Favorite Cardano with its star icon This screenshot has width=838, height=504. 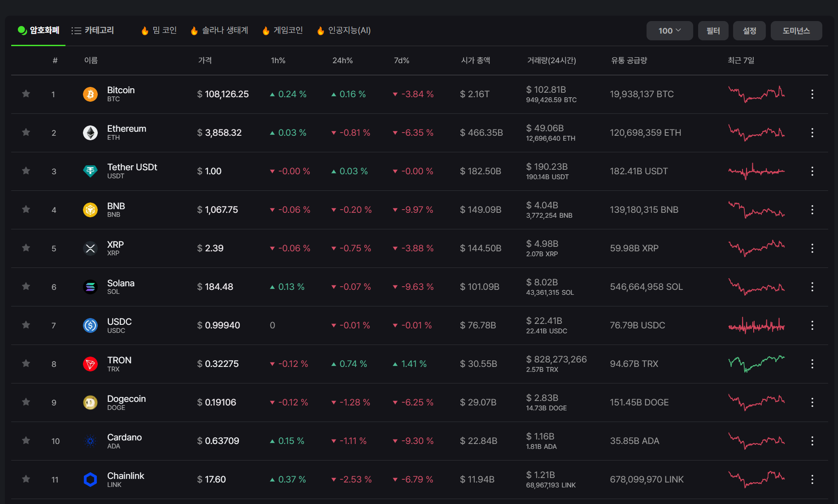point(26,440)
